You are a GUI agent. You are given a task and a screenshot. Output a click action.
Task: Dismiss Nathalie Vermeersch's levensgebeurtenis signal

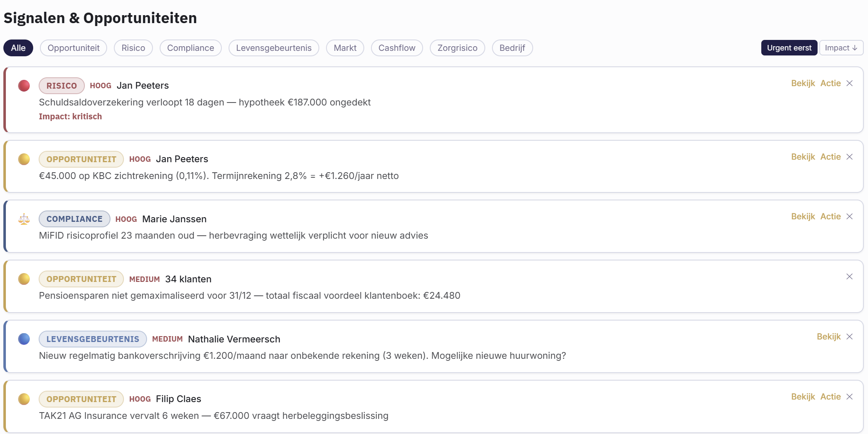[x=850, y=337]
